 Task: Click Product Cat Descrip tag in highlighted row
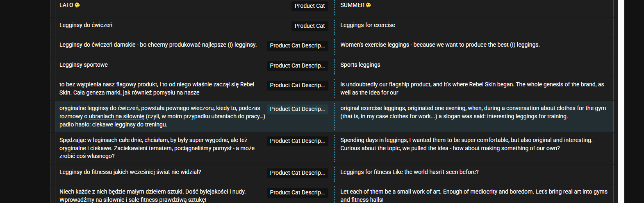pos(297,109)
